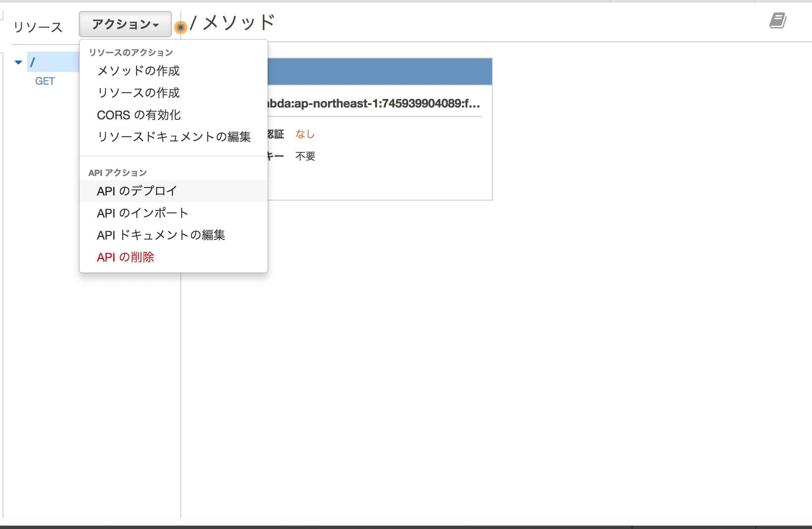812x529 pixels.
Task: Open the documentation book icon
Action: 778,20
